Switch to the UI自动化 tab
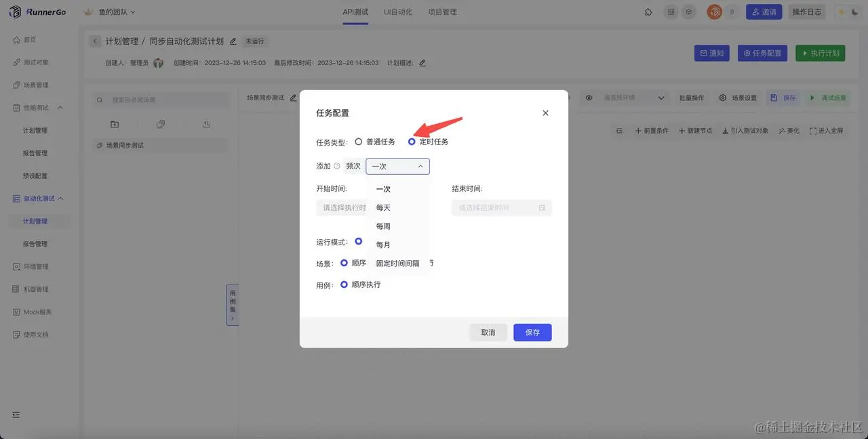 (x=397, y=12)
